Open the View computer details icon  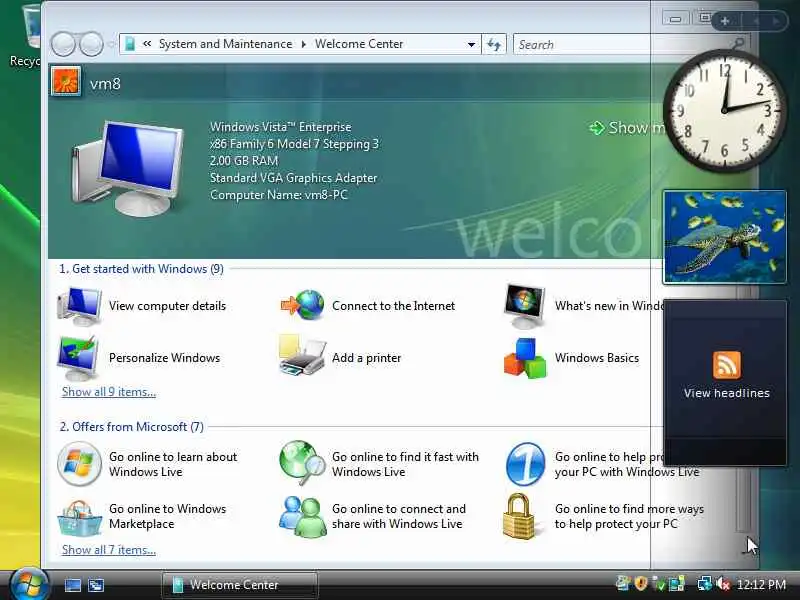[x=79, y=306]
